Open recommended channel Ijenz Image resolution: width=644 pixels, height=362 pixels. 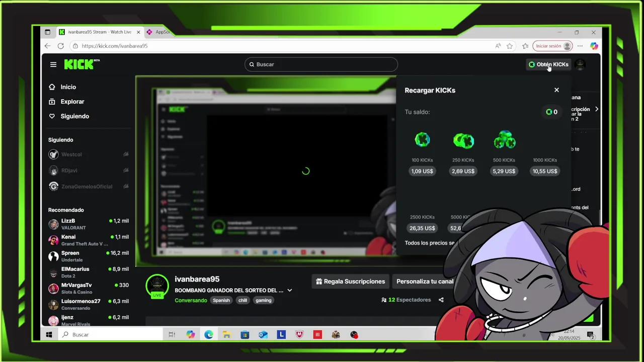point(89,320)
